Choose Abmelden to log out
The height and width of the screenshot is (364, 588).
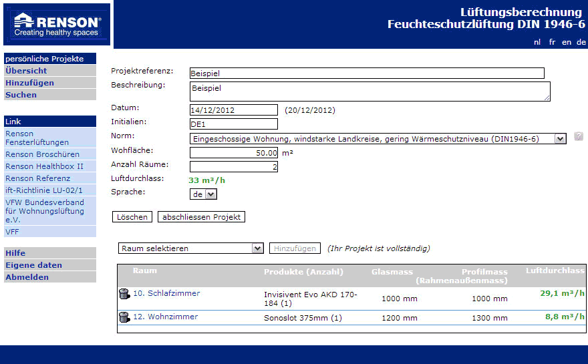click(x=50, y=277)
